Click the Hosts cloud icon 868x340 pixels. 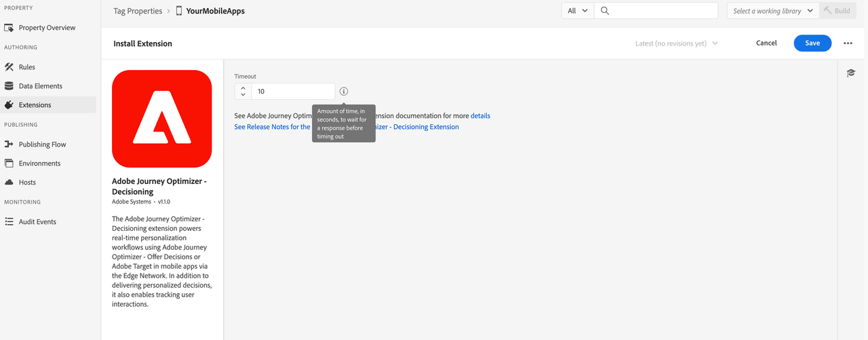coord(9,183)
